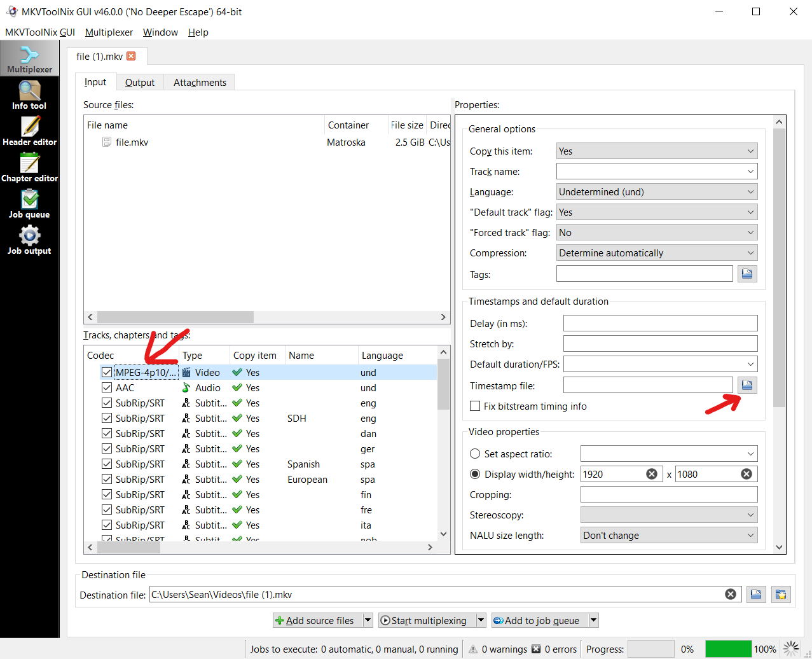Open the NALU size length dropdown

tap(669, 535)
